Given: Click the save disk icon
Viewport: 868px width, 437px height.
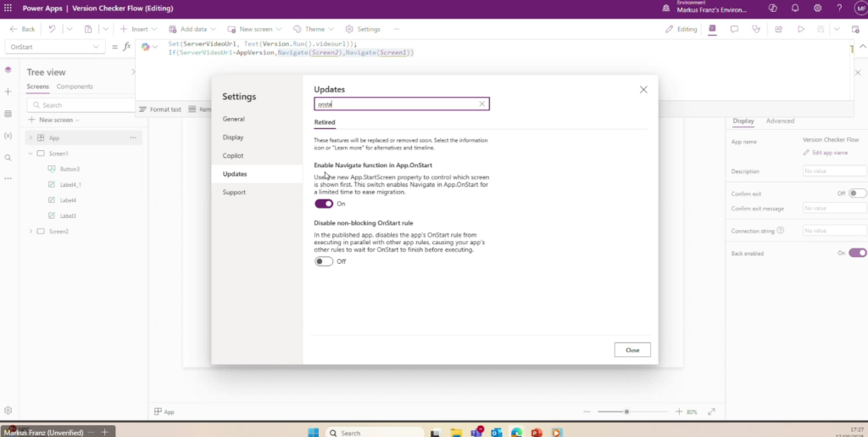Looking at the screenshot, I should (x=821, y=29).
